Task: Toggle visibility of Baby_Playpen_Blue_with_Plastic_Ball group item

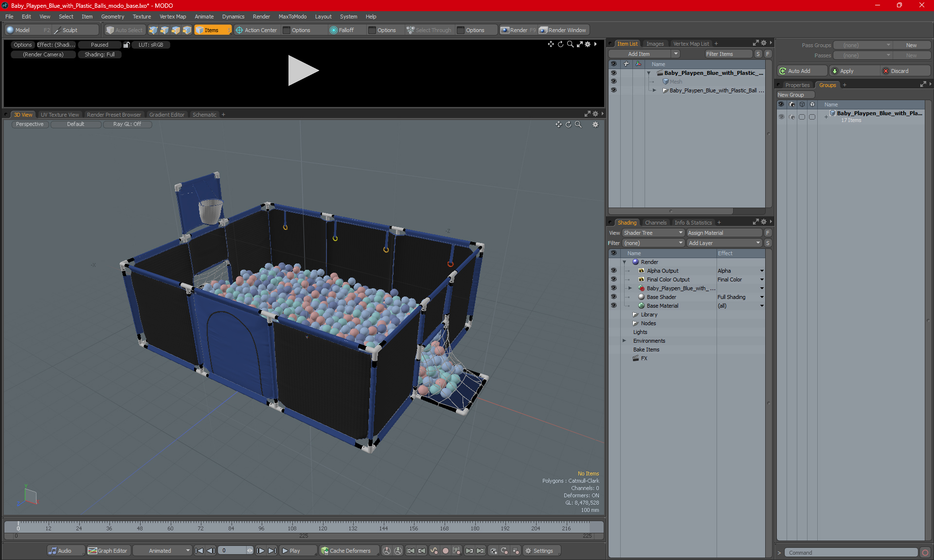Action: 613,90
